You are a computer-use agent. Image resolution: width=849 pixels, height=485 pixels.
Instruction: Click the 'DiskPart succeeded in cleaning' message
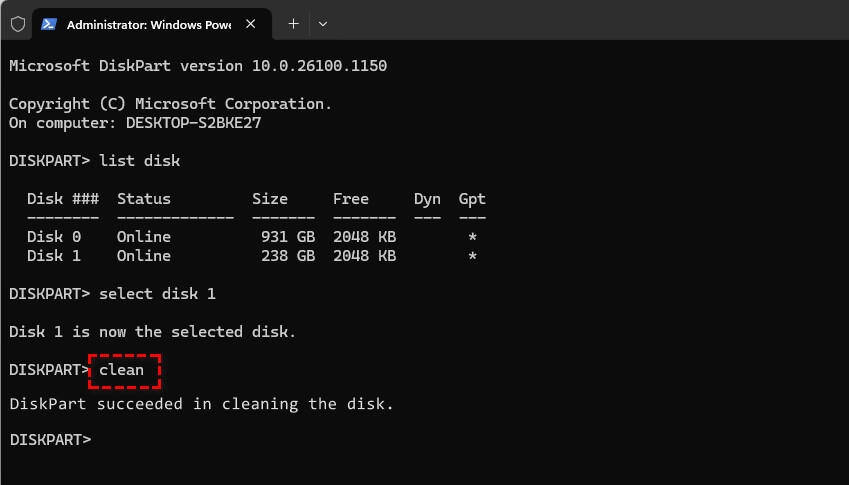(x=201, y=404)
